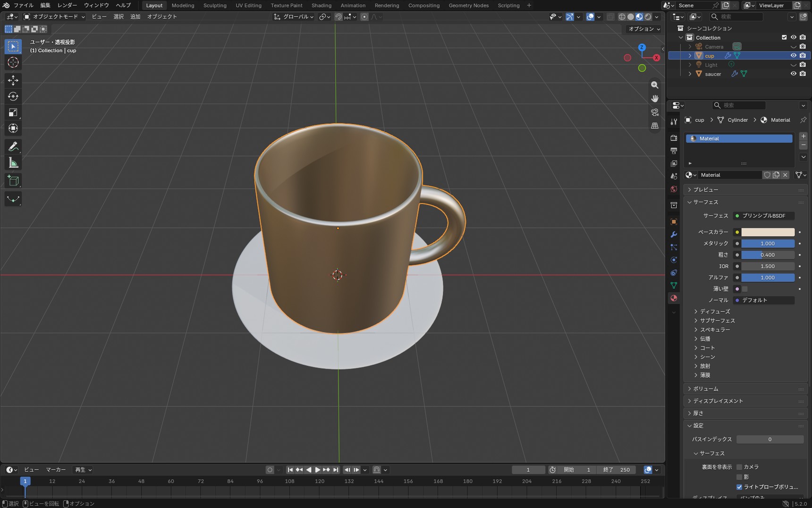Switch perspective/orthographic grid icon

coord(655,126)
